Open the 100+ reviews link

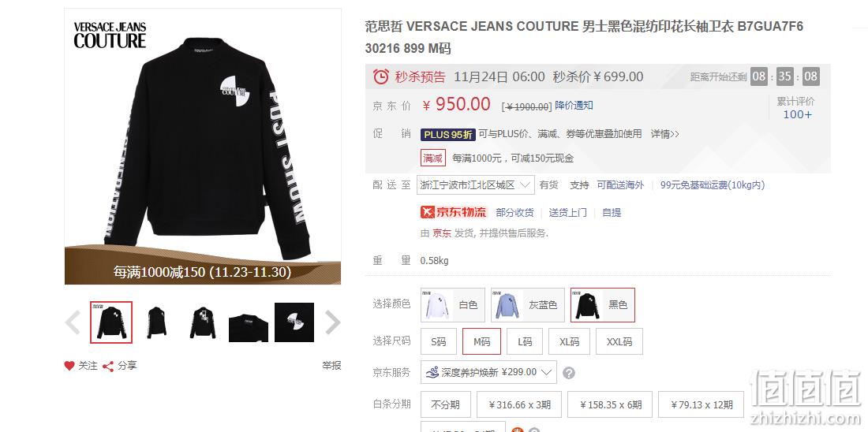797,114
